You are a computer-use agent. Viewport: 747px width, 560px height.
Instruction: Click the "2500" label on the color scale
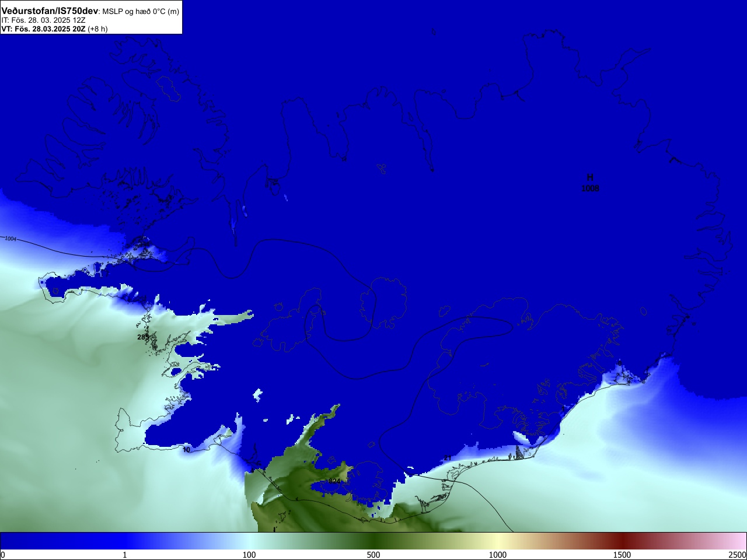pyautogui.click(x=737, y=555)
